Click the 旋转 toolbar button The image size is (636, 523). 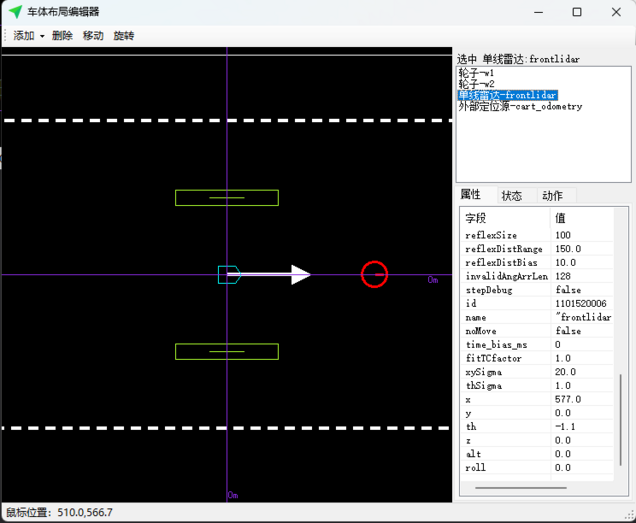pyautogui.click(x=124, y=35)
